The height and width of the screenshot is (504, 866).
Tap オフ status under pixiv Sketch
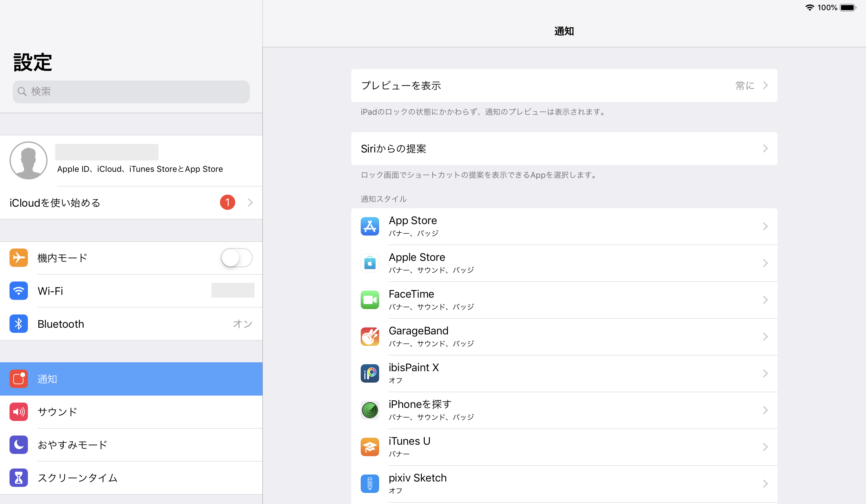(x=395, y=491)
